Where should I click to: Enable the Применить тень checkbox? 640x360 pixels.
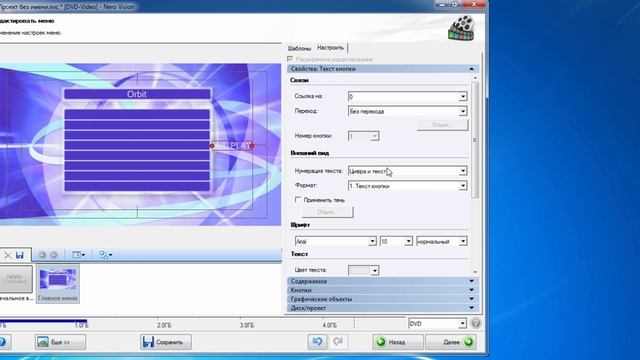298,200
